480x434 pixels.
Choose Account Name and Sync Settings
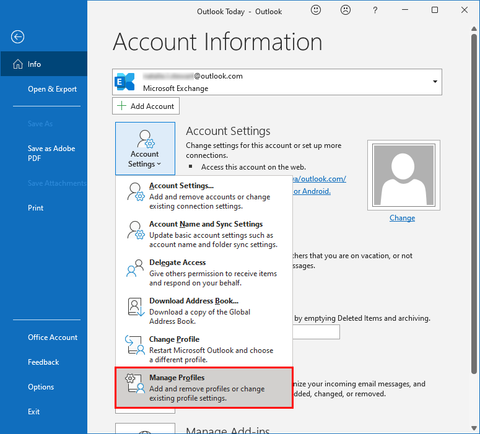click(x=204, y=234)
